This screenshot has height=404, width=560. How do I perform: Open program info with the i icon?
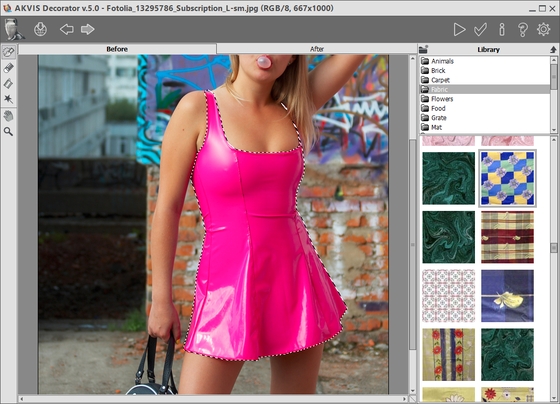click(502, 30)
